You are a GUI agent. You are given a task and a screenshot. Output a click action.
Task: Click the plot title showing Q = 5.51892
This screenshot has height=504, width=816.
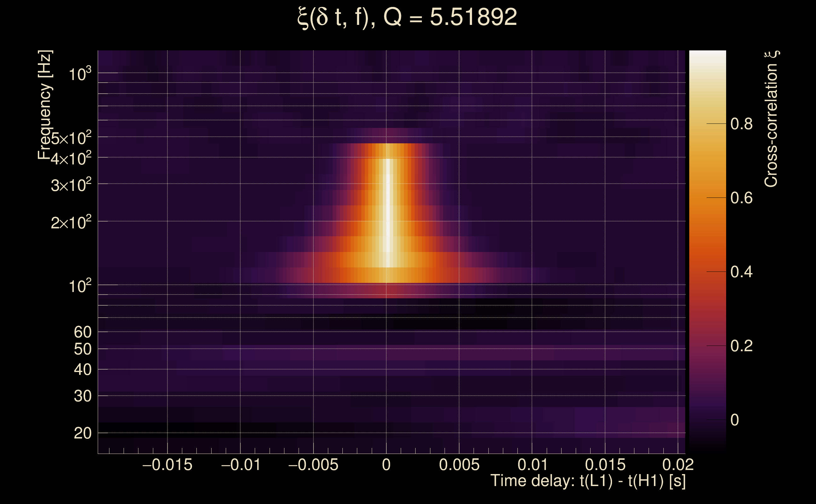click(407, 17)
